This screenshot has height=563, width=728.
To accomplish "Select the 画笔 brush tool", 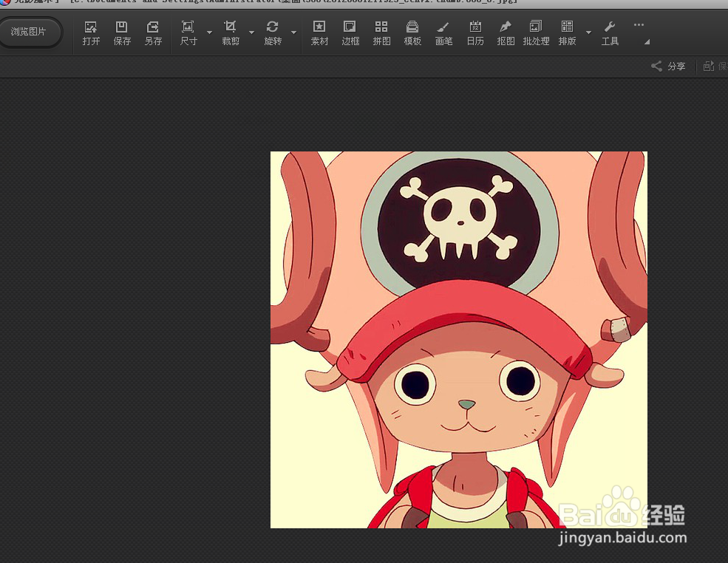I will [x=443, y=33].
